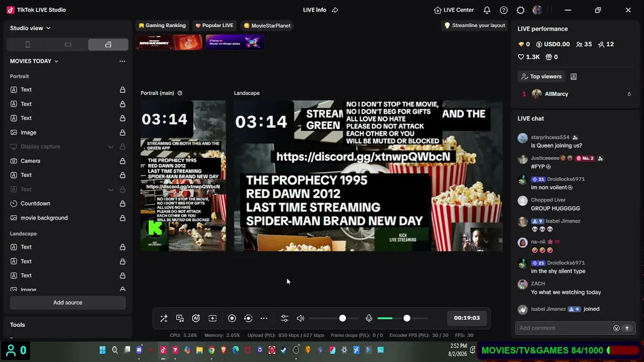Click the info icon beside Portrait (main)
The height and width of the screenshot is (362, 644).
(x=180, y=93)
